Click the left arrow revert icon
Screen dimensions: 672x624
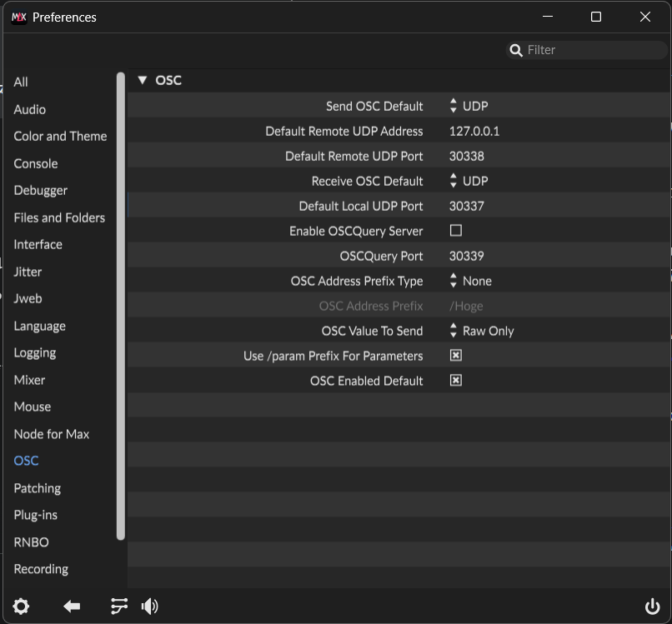[x=72, y=606]
